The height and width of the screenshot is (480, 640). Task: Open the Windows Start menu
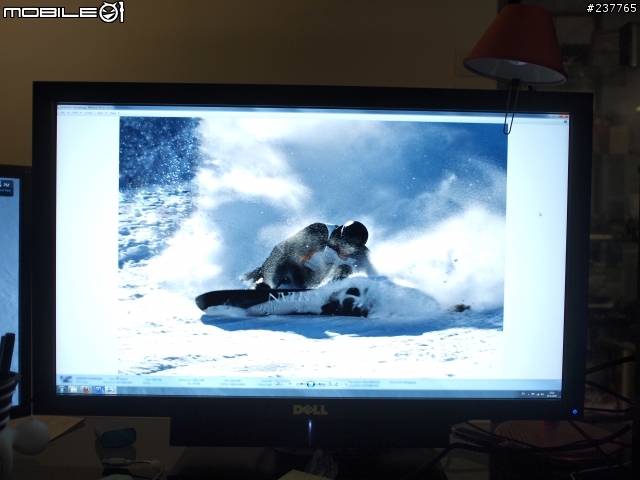click(62, 389)
